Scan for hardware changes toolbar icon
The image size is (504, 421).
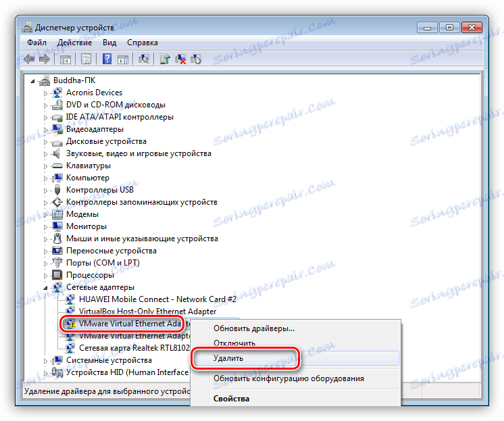tap(144, 59)
